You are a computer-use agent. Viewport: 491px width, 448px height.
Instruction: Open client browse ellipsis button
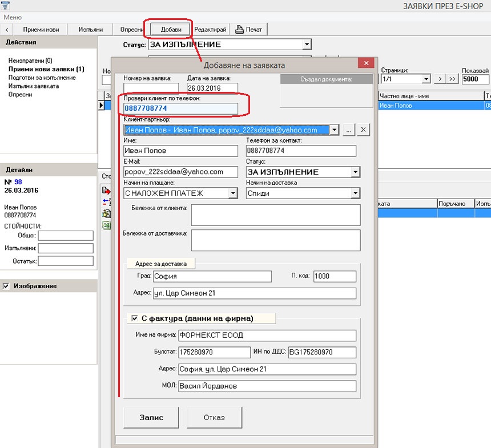tap(349, 130)
